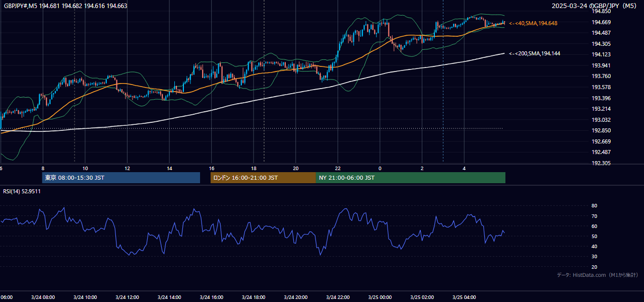Image resolution: width=644 pixels, height=302 pixels.
Task: Click date label 3/25 02:00
Action: (422, 297)
